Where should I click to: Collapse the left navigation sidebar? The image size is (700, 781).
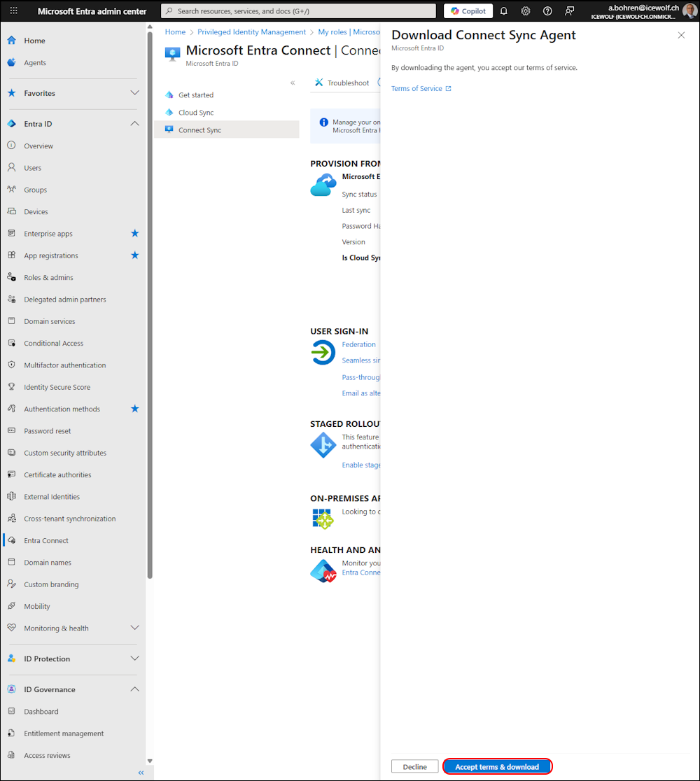pyautogui.click(x=141, y=773)
